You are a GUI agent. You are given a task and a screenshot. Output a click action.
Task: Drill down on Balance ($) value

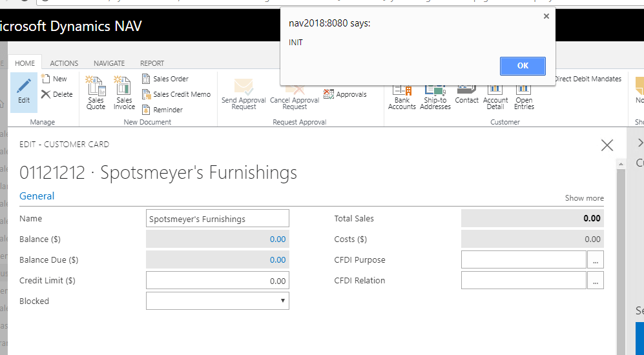[278, 239]
